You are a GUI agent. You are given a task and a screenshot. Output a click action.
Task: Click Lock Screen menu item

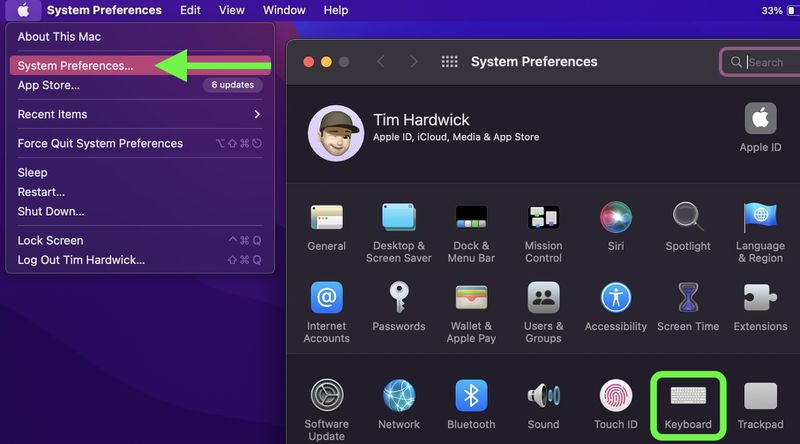click(50, 240)
